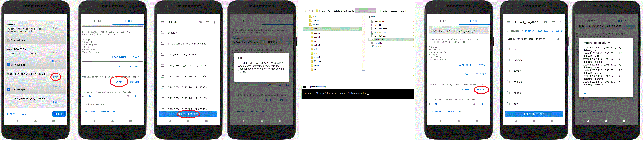Expand breadcrumb chevron after Dieser PC
This screenshot has height=144, width=644.
(x=332, y=11)
